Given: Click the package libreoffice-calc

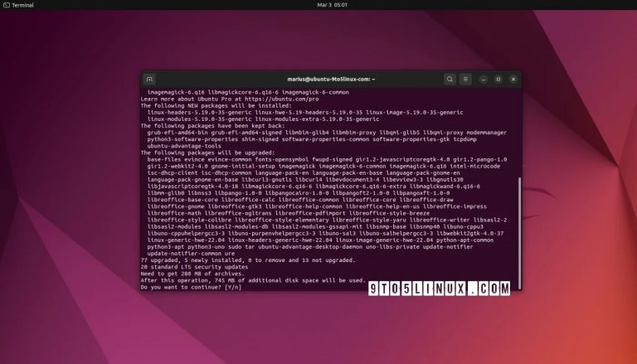Looking at the screenshot, I should 248,200.
